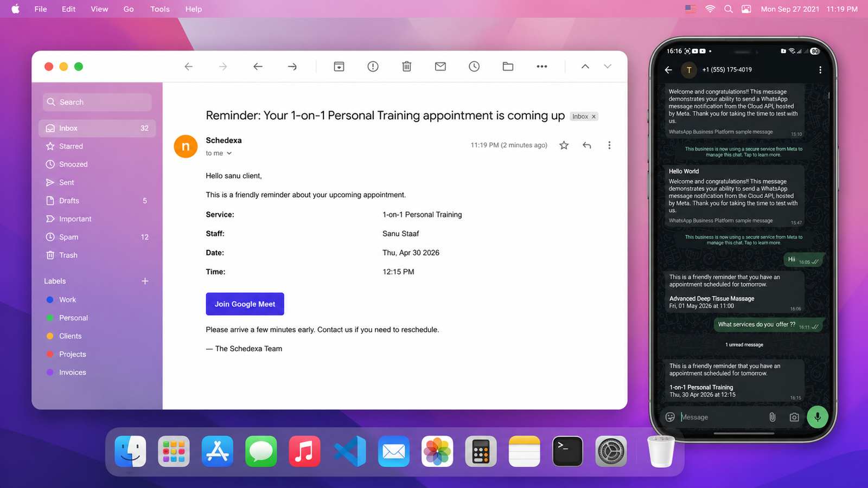Open the emoji picker in the phone chat

(x=671, y=417)
